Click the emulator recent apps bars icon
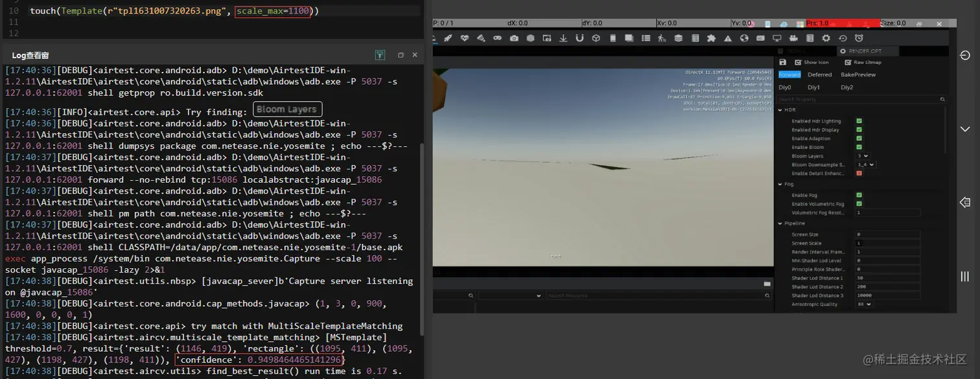 click(964, 276)
